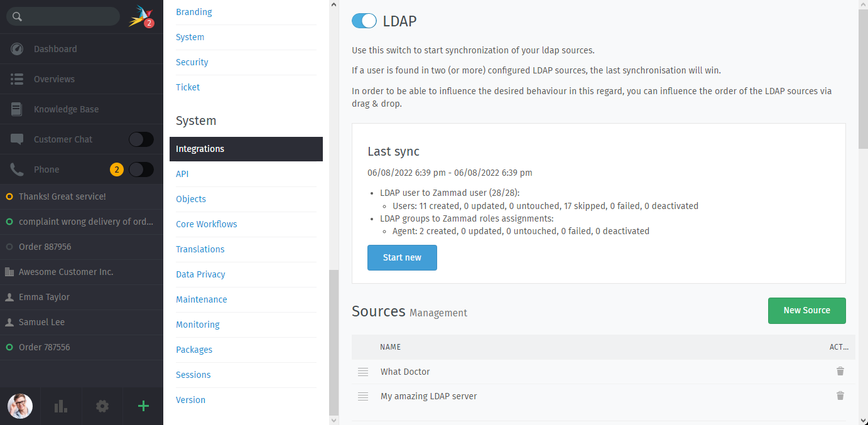Viewport: 868px width, 425px height.
Task: Toggle the Customer Chat switch
Action: click(141, 139)
